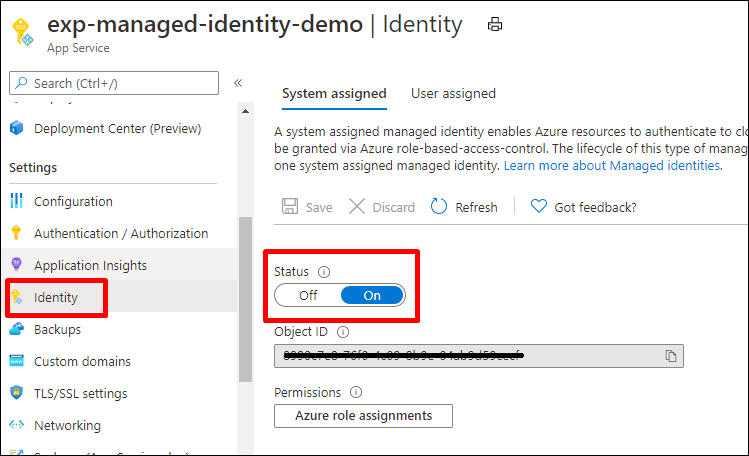This screenshot has width=749, height=456.
Task: Click the Save floppy disk icon
Action: pyautogui.click(x=290, y=206)
